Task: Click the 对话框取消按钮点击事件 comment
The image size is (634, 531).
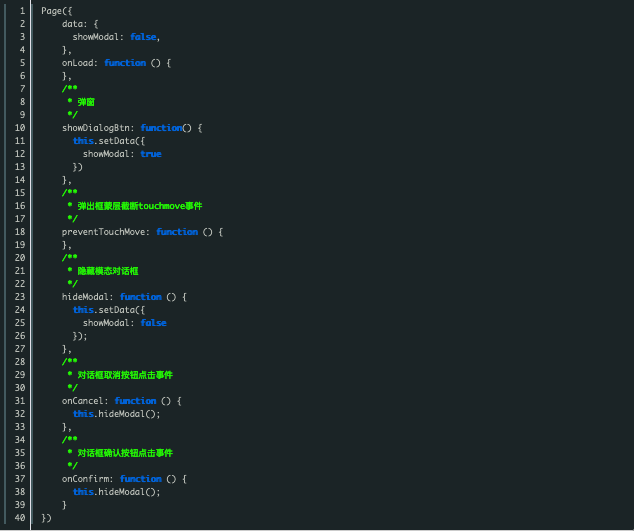Action: pyautogui.click(x=126, y=375)
